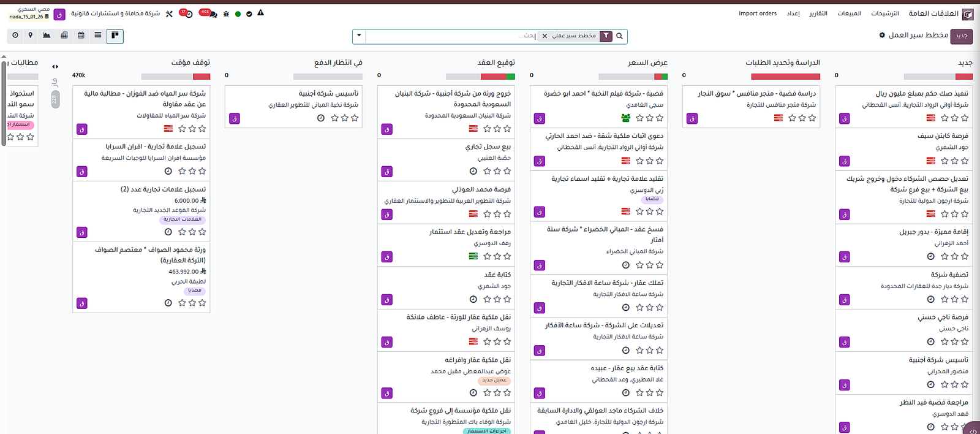Set middle star priority on 'كتابة عقد' card
This screenshot has width=980, height=434.
tap(497, 300)
